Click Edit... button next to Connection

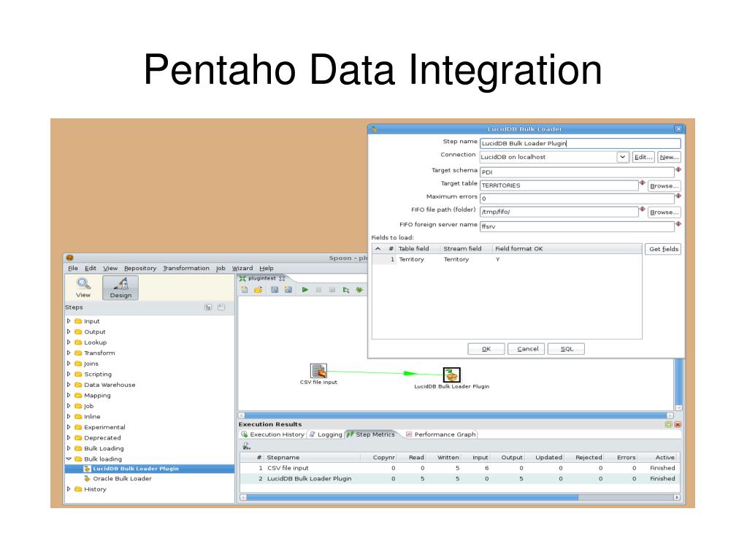643,157
